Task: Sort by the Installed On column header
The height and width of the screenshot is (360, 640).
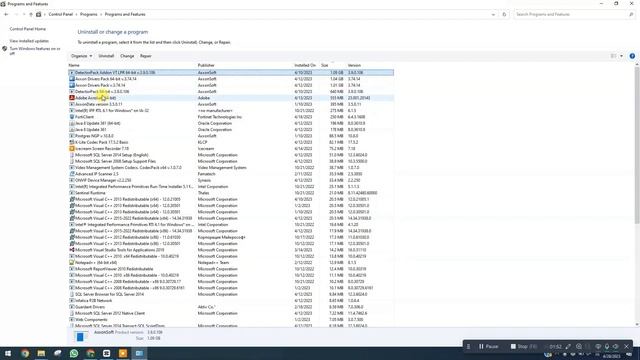Action: (x=306, y=65)
